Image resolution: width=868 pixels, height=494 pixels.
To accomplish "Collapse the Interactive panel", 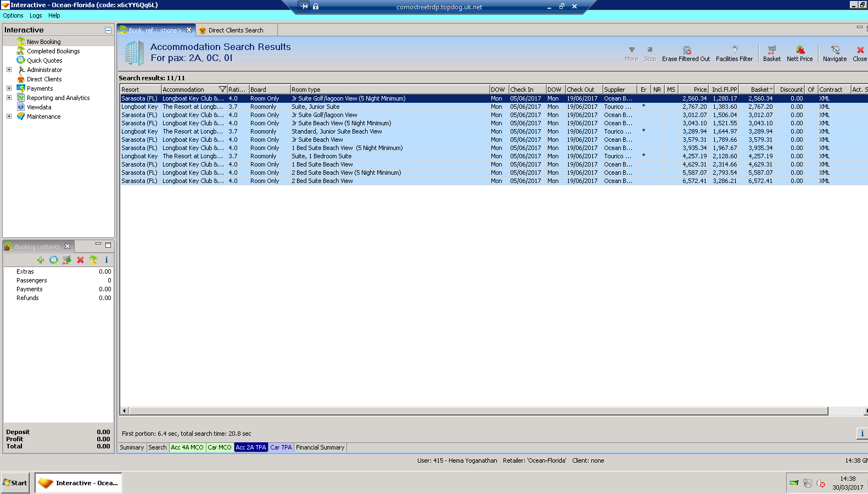I will pos(108,30).
